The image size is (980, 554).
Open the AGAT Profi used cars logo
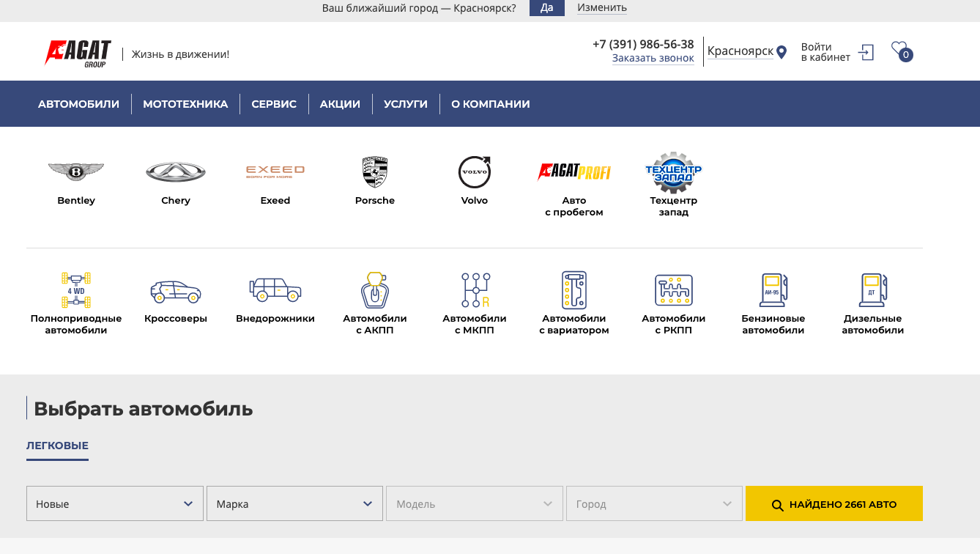(574, 172)
